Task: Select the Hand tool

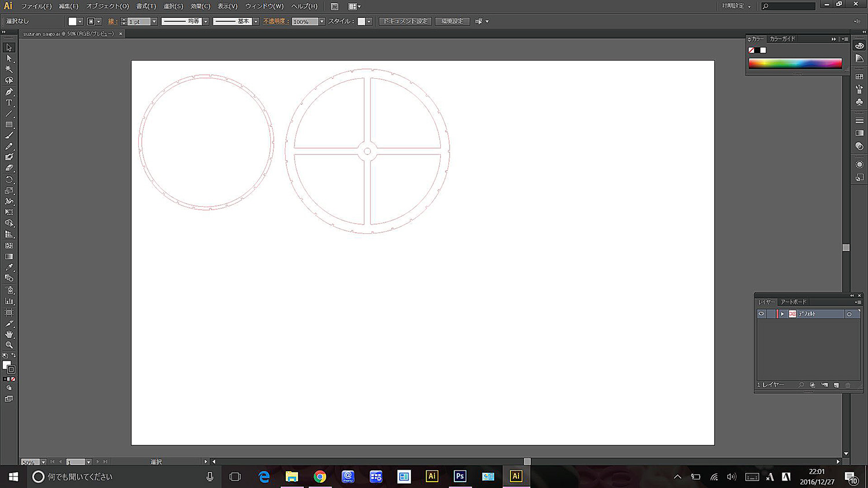Action: coord(9,335)
